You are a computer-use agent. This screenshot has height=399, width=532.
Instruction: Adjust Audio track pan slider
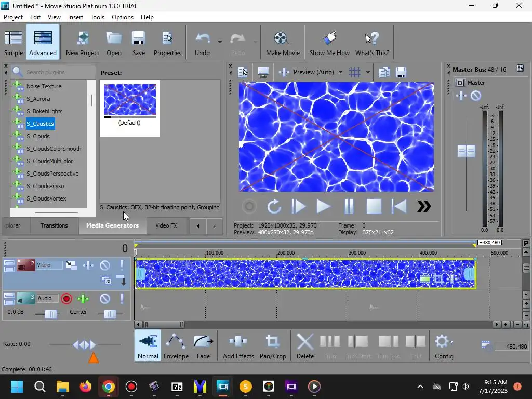(110, 314)
